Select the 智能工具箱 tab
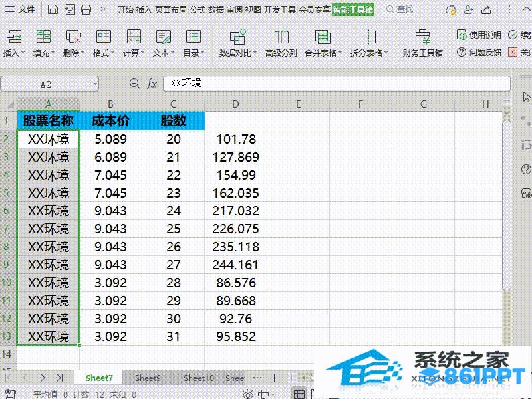532x399 pixels. [x=353, y=9]
